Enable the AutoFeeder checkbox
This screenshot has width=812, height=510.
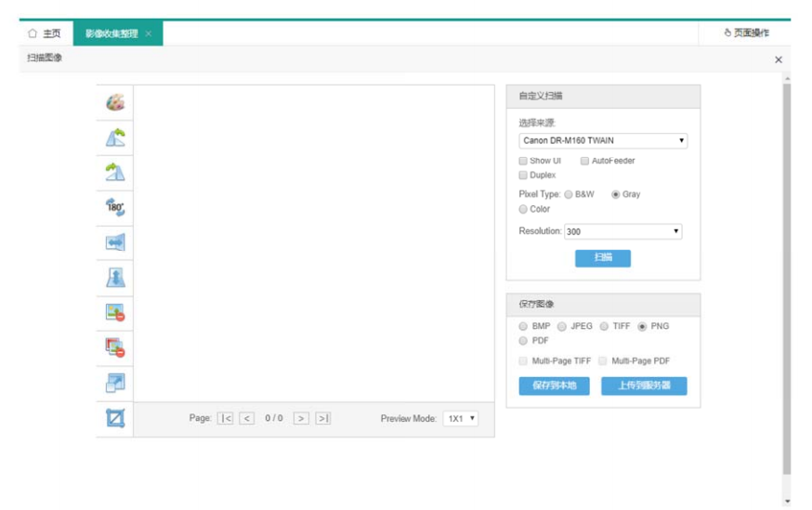[x=584, y=161]
